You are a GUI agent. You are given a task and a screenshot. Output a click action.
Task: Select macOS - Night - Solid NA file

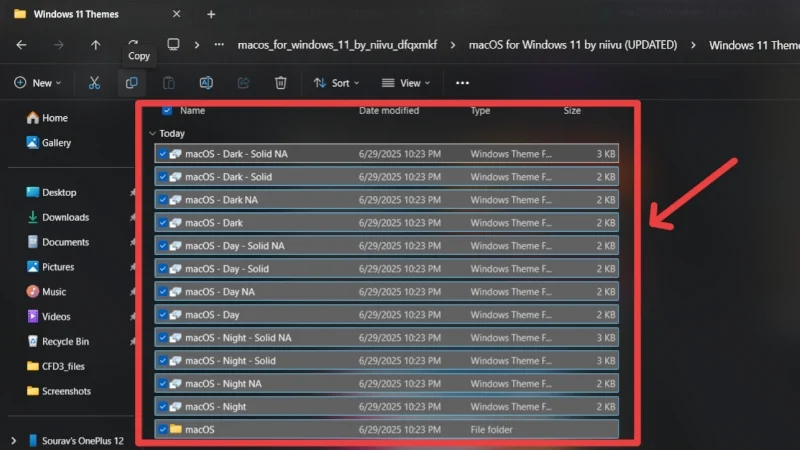tap(387, 337)
